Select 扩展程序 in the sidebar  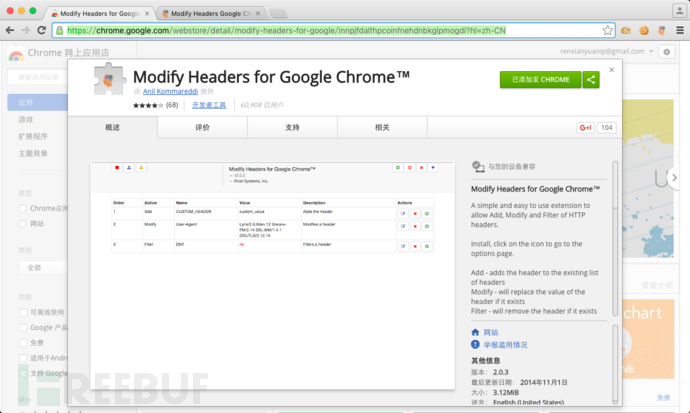[33, 136]
